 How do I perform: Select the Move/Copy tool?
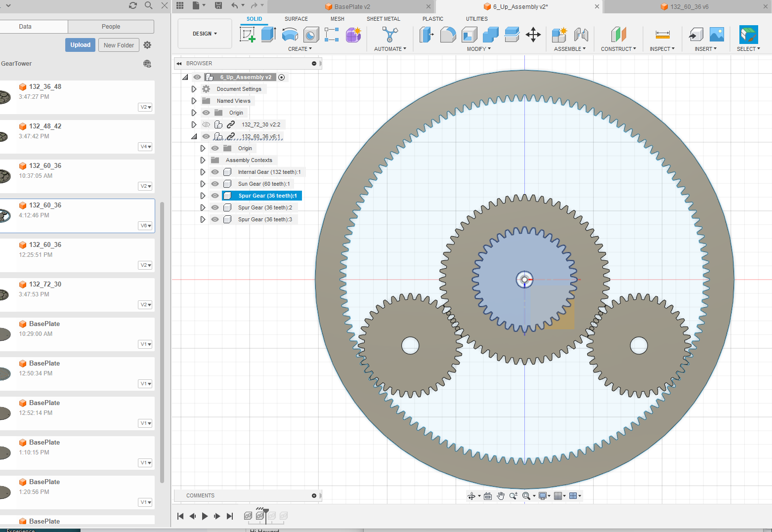point(533,35)
